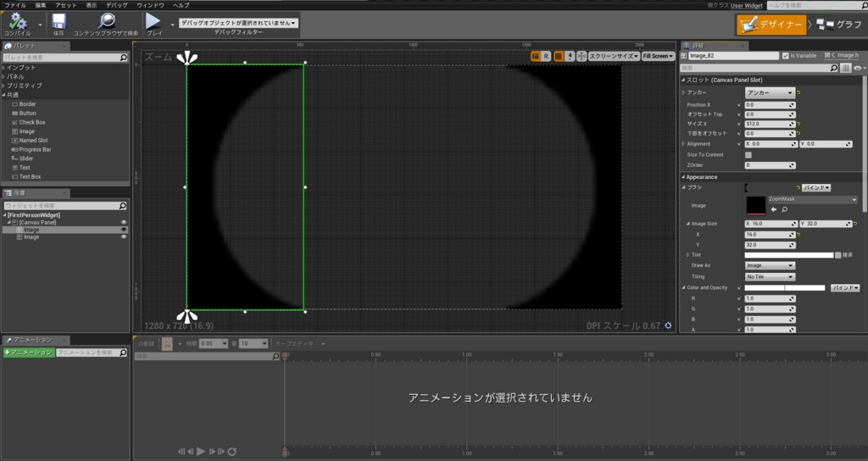This screenshot has height=461, width=868.
Task: Expand the Tint property
Action: tap(687, 255)
